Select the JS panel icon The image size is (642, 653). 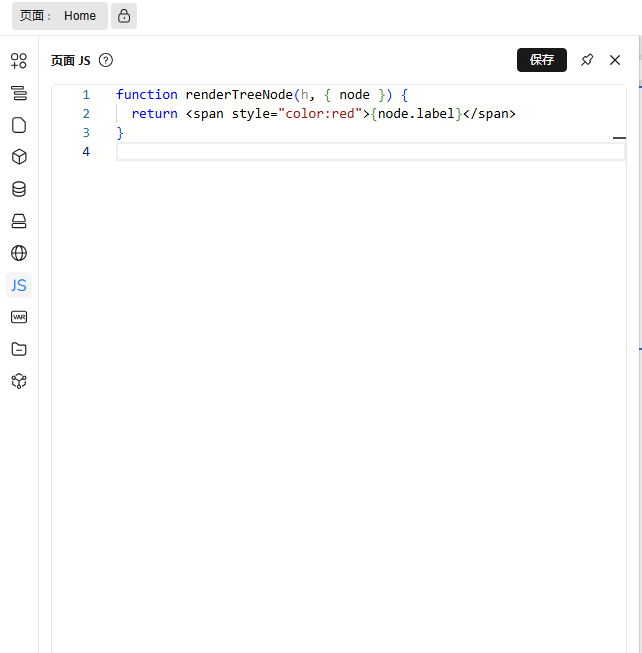(x=19, y=285)
